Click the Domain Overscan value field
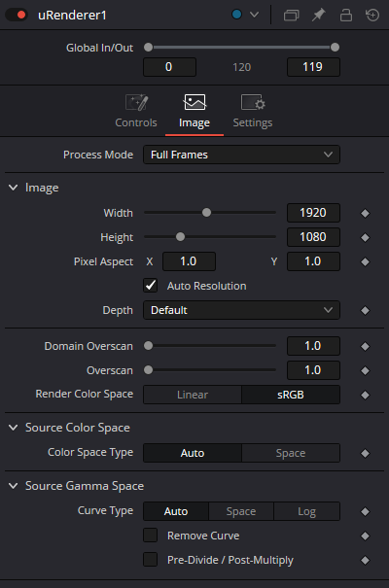This screenshot has width=389, height=588. point(313,346)
